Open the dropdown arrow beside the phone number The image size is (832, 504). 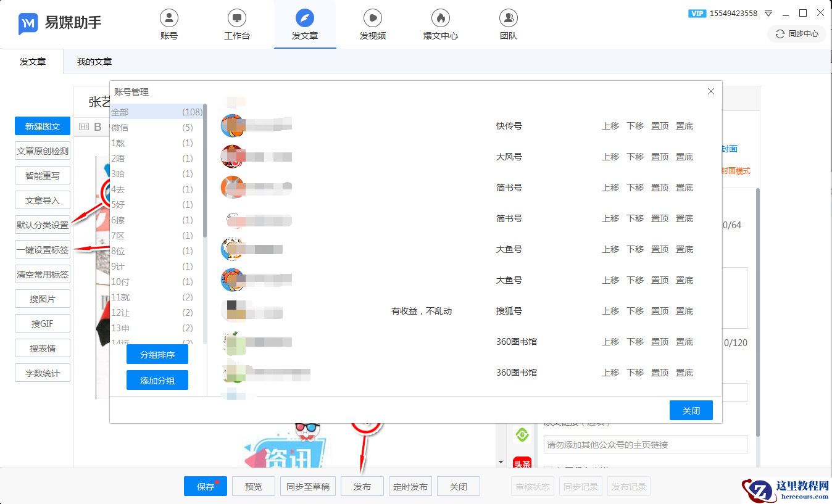coord(768,13)
